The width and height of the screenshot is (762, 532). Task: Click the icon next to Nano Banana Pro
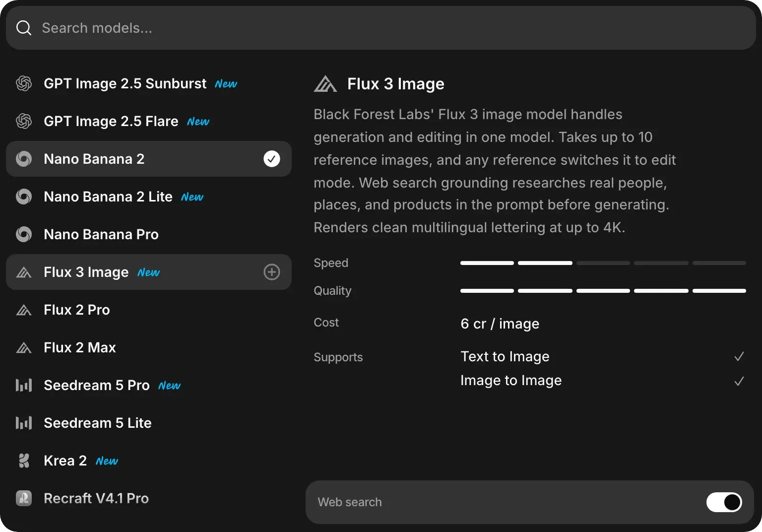(x=24, y=234)
